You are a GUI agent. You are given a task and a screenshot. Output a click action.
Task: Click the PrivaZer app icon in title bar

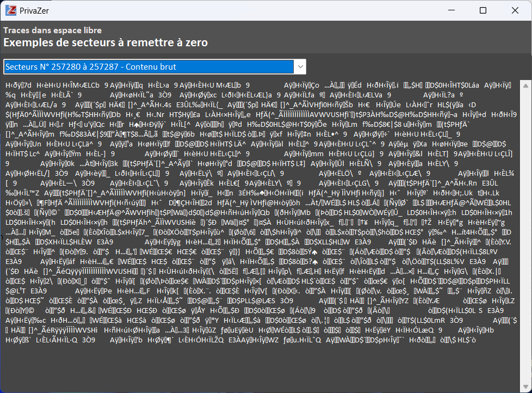tap(10, 10)
